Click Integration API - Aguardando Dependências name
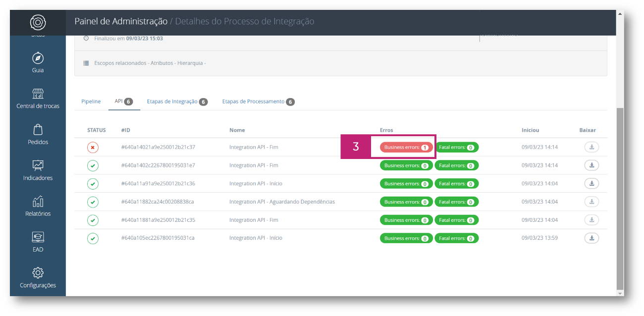The width and height of the screenshot is (644, 316). tap(282, 202)
